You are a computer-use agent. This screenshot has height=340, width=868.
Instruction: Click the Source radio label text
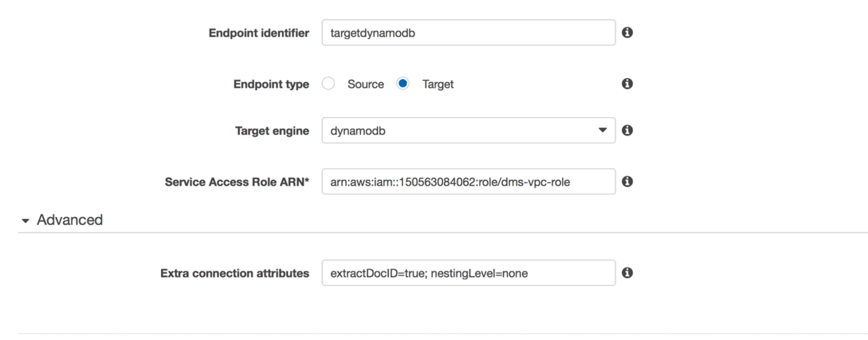366,84
